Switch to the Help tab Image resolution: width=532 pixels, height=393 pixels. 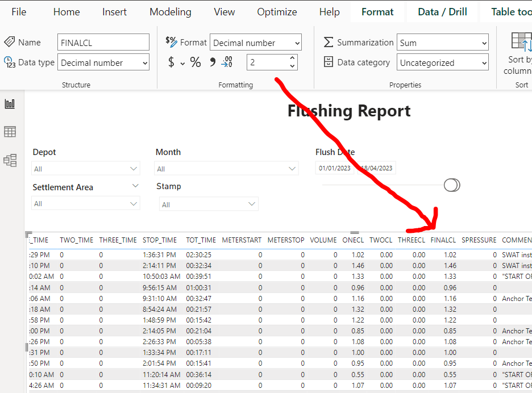click(329, 12)
